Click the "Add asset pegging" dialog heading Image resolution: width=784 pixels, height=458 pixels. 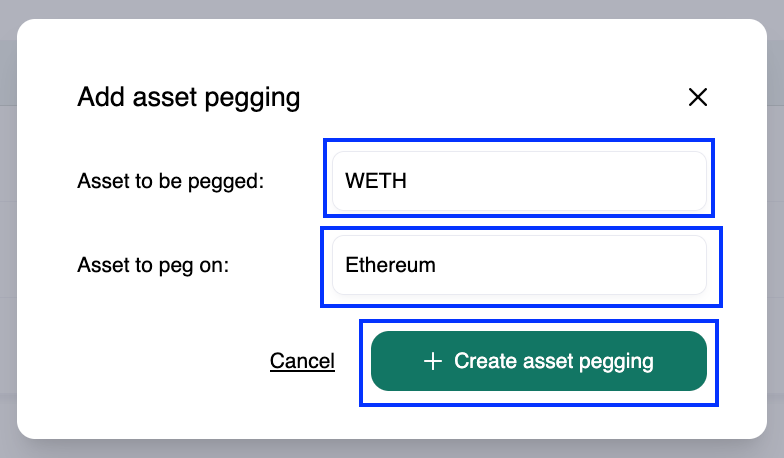[x=189, y=97]
